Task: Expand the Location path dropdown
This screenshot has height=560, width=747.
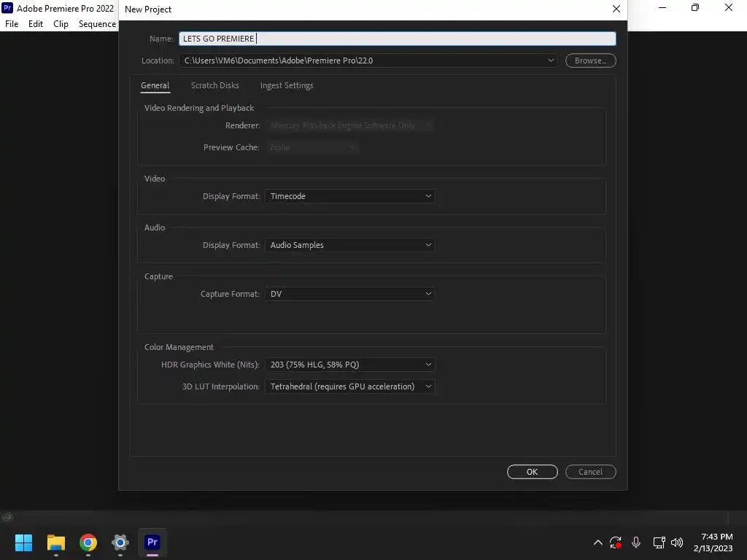Action: pyautogui.click(x=551, y=61)
